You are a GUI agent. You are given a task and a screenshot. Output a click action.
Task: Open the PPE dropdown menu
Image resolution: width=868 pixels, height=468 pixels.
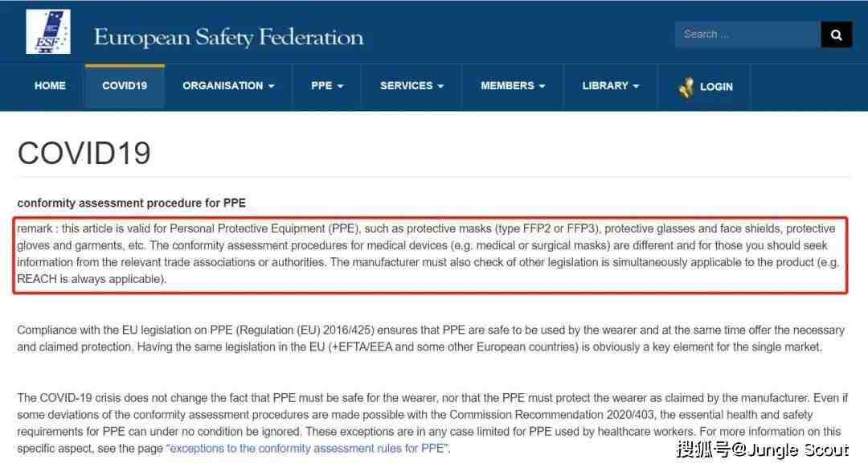[326, 86]
